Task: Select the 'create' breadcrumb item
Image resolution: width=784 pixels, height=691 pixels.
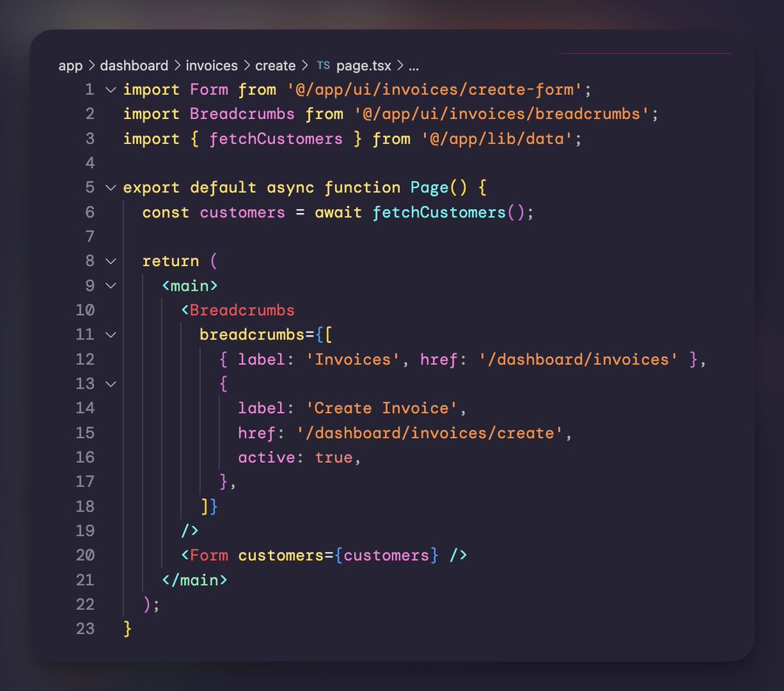Action: point(275,65)
